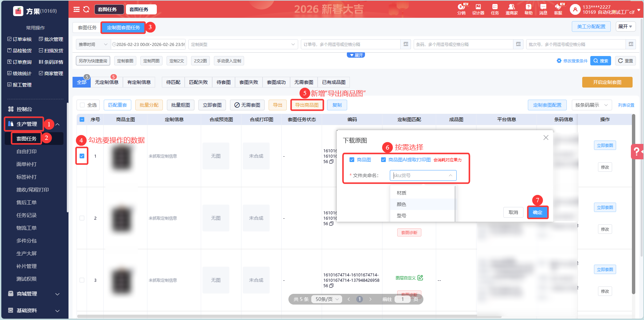Click the refresh icon in the top bar
This screenshot has height=320, width=644.
click(x=86, y=9)
